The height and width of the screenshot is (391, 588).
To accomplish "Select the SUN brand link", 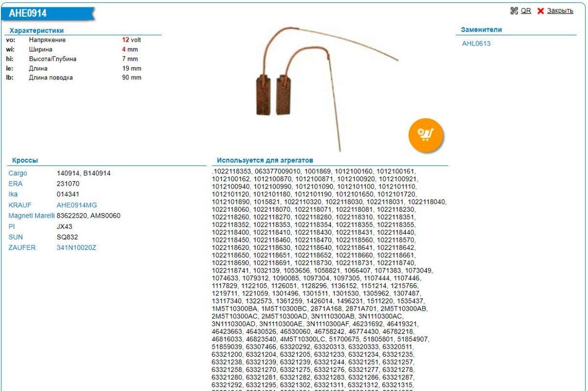I will click(x=15, y=237).
